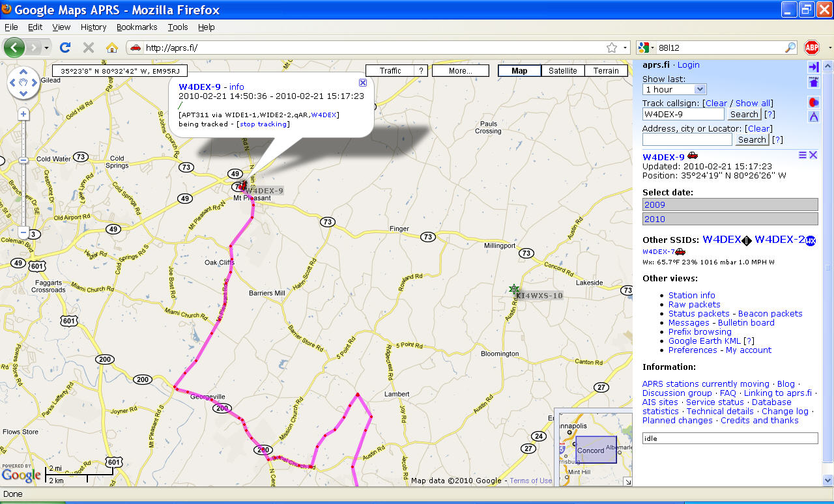Click the search magnifier icon

pyautogui.click(x=790, y=48)
